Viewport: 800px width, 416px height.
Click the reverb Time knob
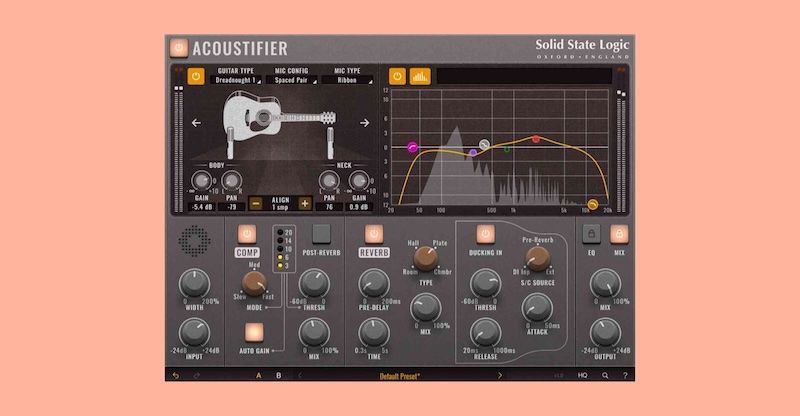[374, 333]
